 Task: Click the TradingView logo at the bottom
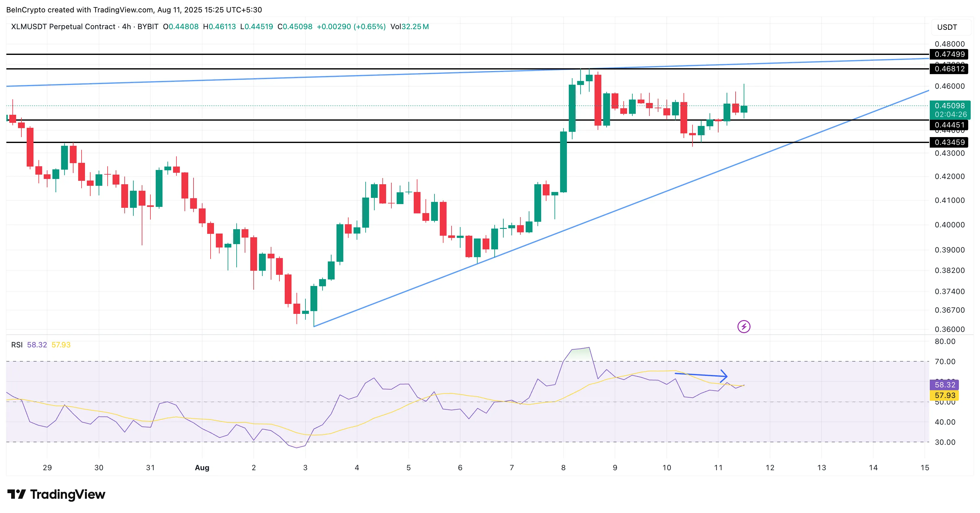[x=56, y=494]
